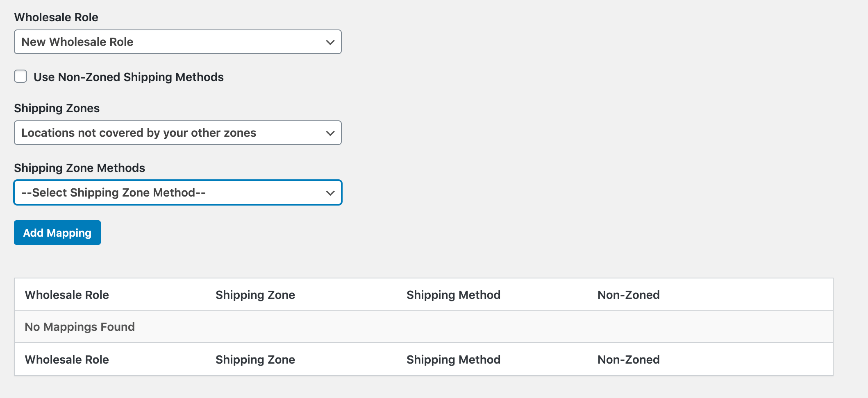Click the Wholesale Role column header
868x398 pixels.
point(67,295)
